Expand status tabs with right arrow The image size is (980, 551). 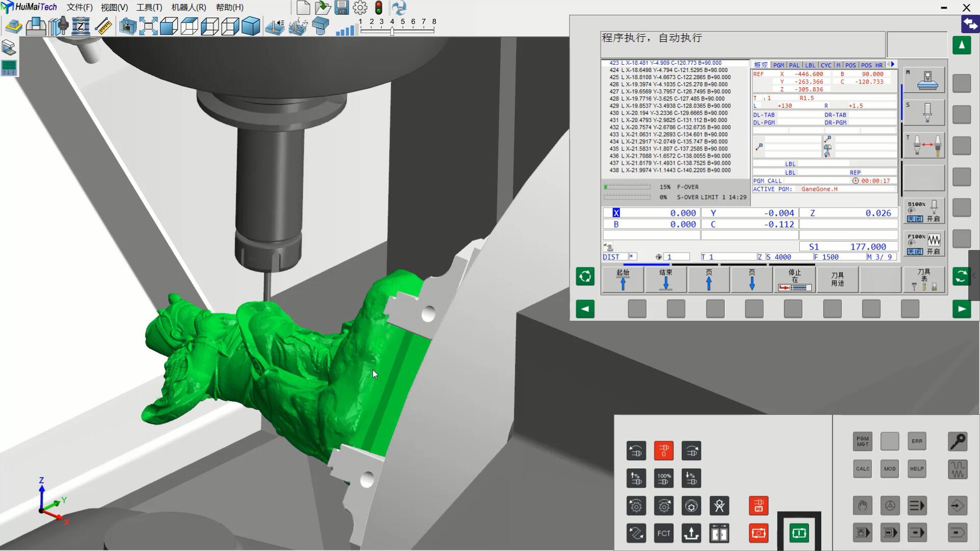click(x=893, y=64)
